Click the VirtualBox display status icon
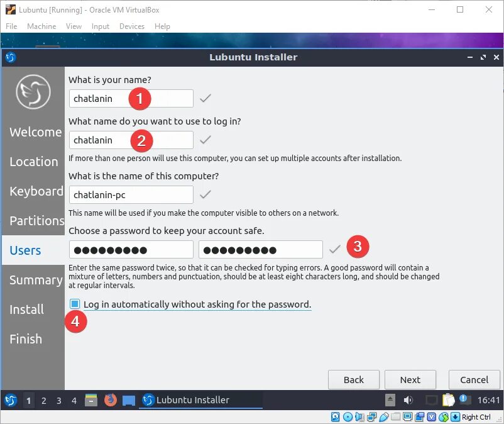The width and height of the screenshot is (504, 424). tap(408, 417)
